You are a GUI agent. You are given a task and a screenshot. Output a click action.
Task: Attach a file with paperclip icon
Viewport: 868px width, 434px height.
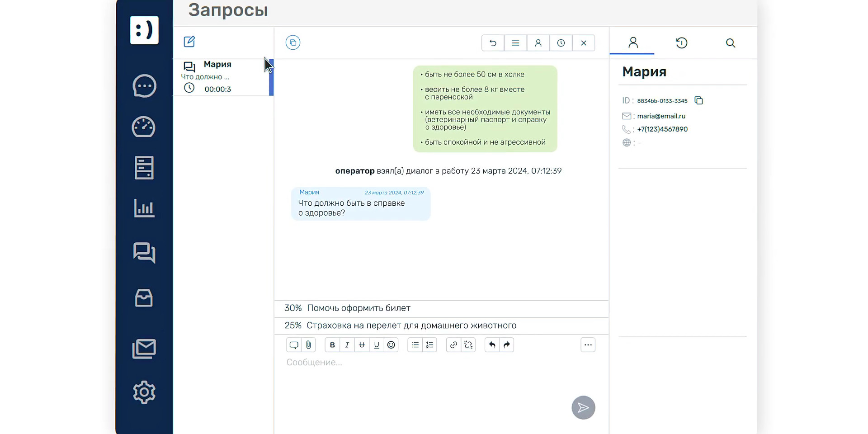click(x=308, y=345)
